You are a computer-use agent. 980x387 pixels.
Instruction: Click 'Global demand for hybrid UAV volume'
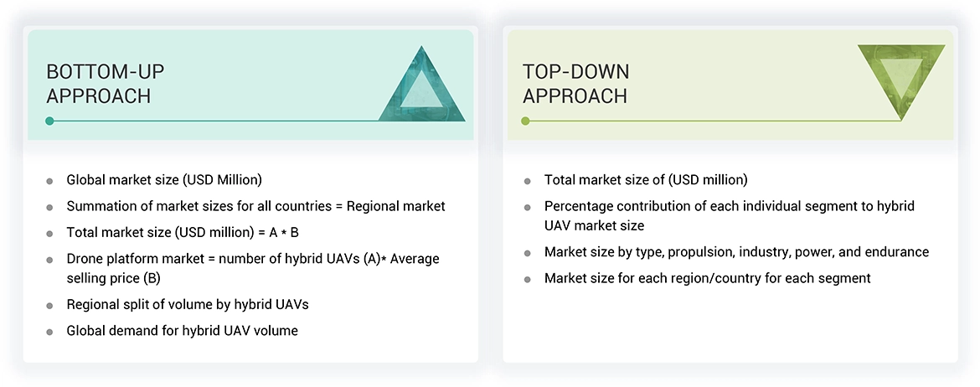(x=182, y=330)
